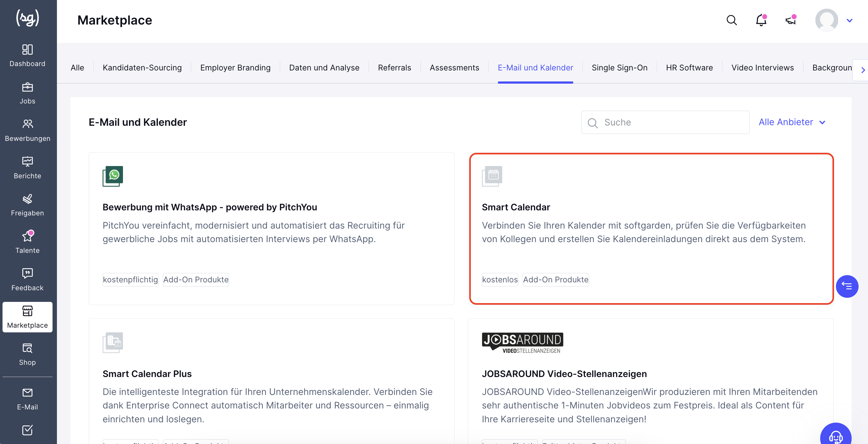The height and width of the screenshot is (444, 868).
Task: Switch to Assessments tab
Action: click(454, 68)
